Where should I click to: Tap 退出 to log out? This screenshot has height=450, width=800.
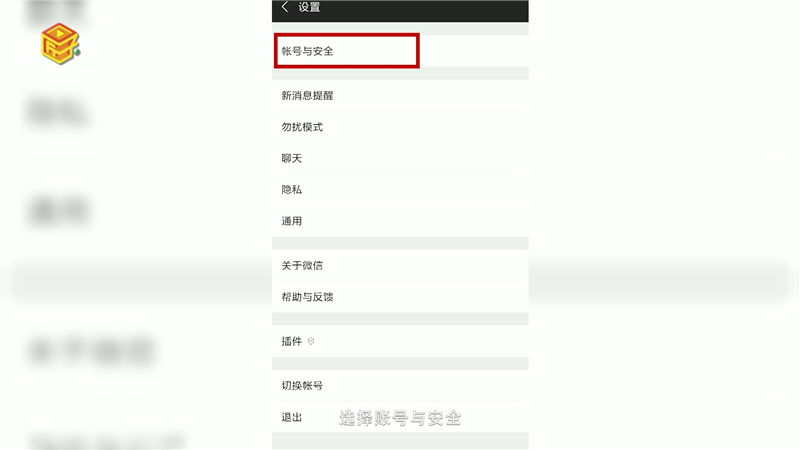click(x=400, y=417)
